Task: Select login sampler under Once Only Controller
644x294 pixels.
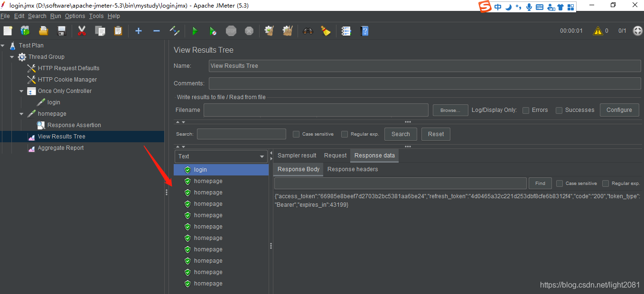Action: click(54, 102)
